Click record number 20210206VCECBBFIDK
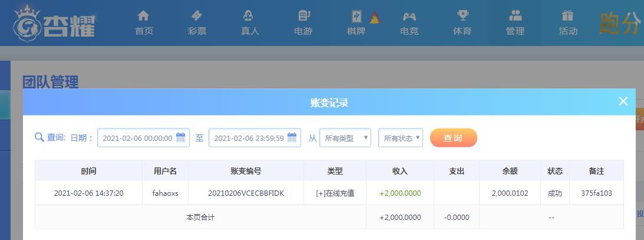This screenshot has height=240, width=644. tap(246, 193)
